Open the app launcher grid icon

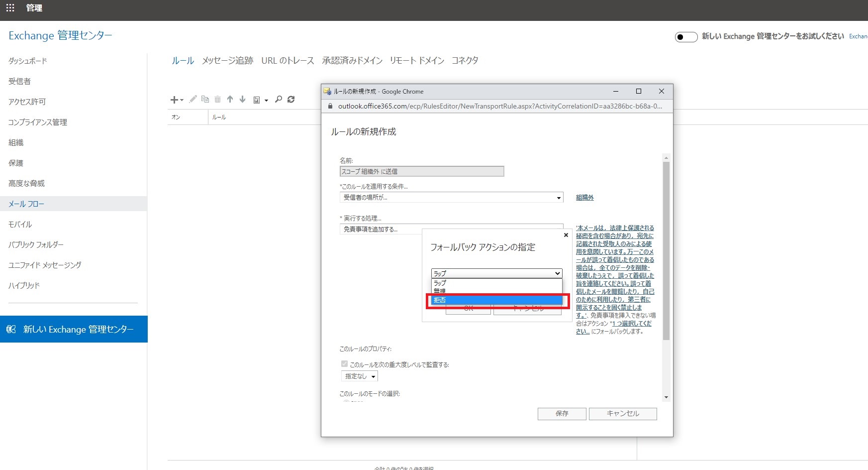click(x=10, y=8)
